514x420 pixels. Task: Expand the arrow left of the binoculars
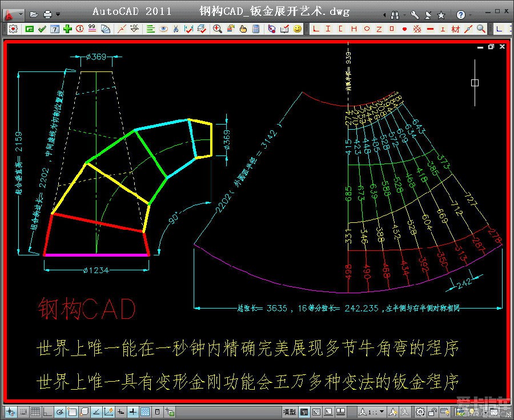pyautogui.click(x=384, y=15)
